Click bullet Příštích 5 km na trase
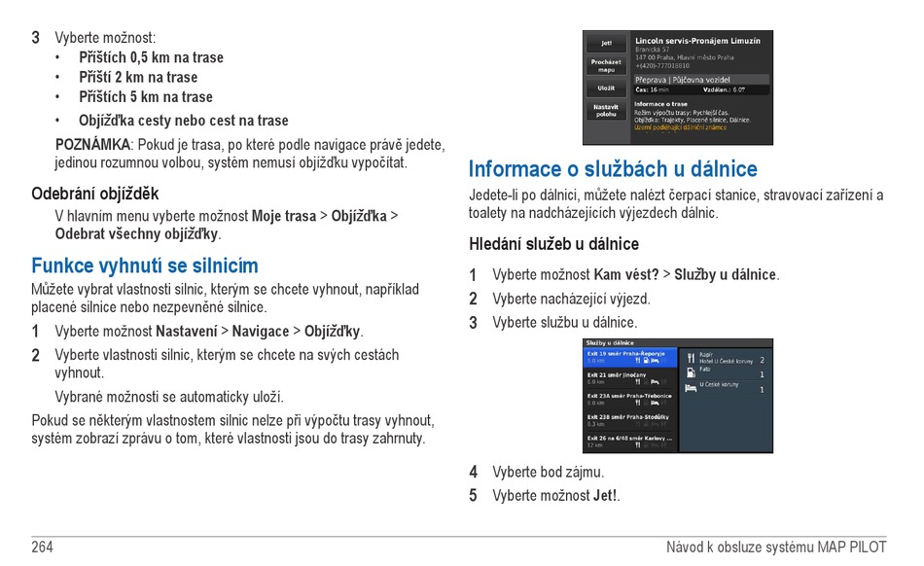Viewport: 924px width, 566px height. 146,97
